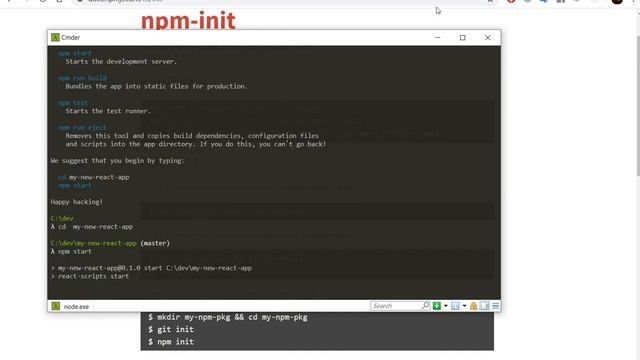Click the 'my-new-react-app@0.1.0 start' output line
Screen dimensions: 640x360
pos(151,268)
